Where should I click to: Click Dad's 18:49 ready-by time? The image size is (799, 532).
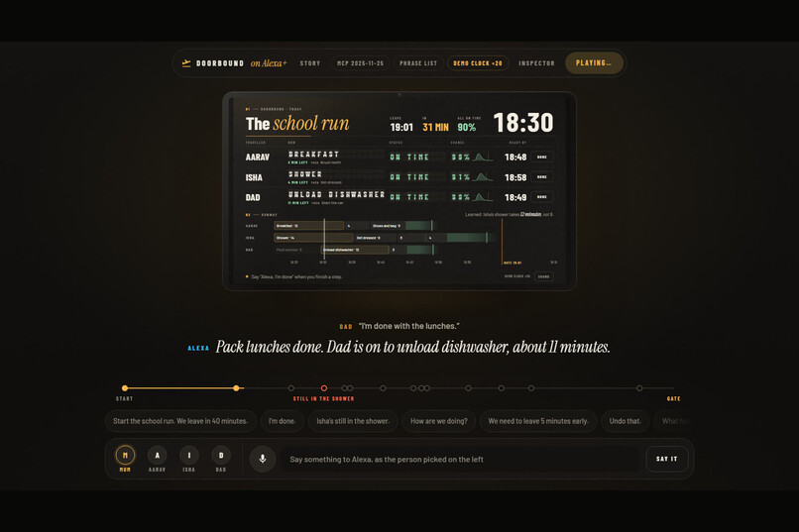point(515,197)
